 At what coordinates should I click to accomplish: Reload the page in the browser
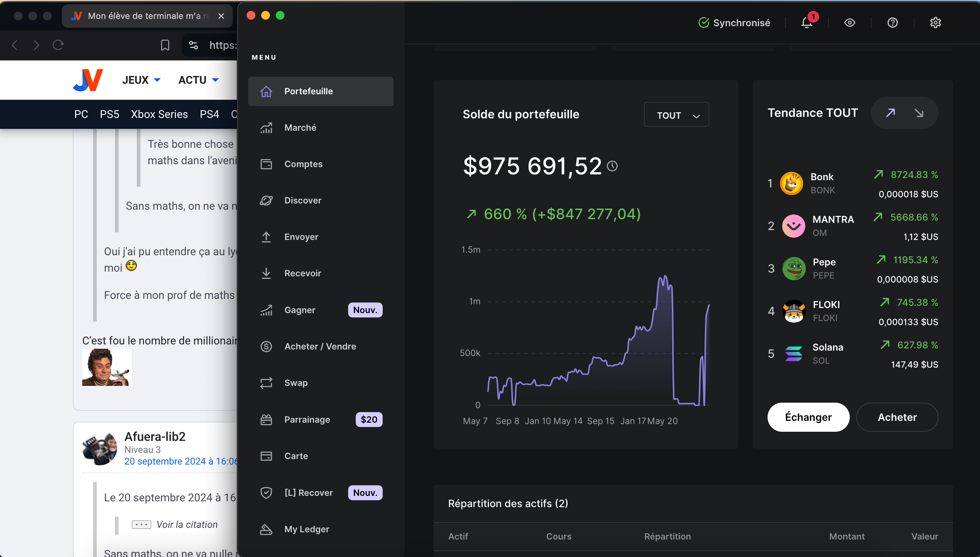point(58,45)
